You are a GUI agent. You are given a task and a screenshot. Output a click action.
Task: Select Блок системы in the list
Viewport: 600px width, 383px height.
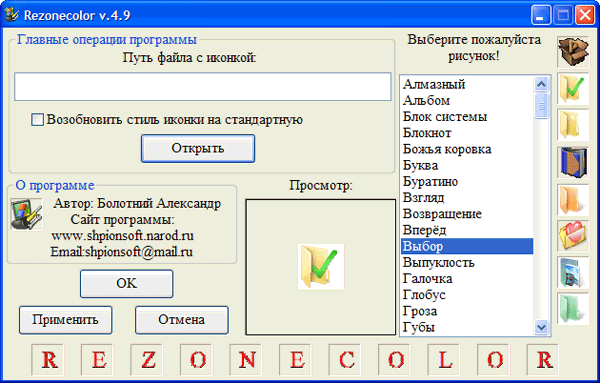coord(467,117)
